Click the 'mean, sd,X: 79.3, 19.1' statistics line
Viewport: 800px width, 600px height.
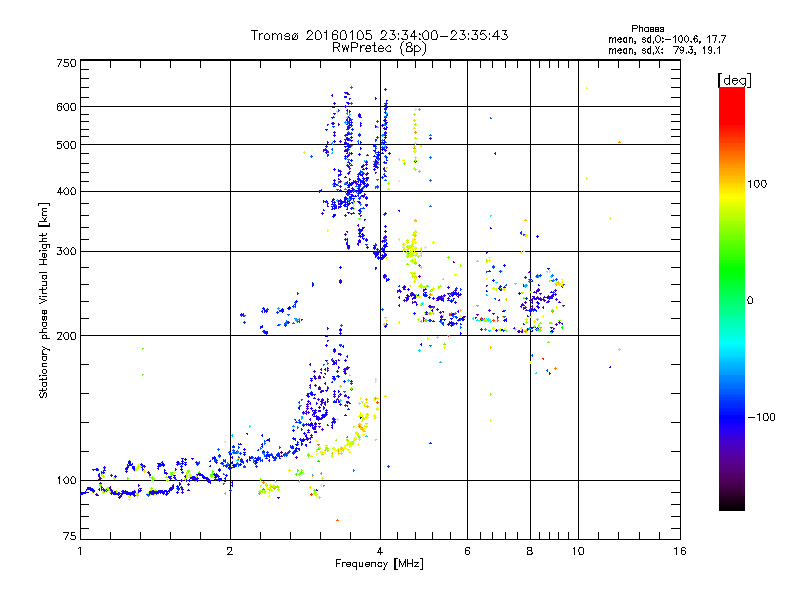664,50
